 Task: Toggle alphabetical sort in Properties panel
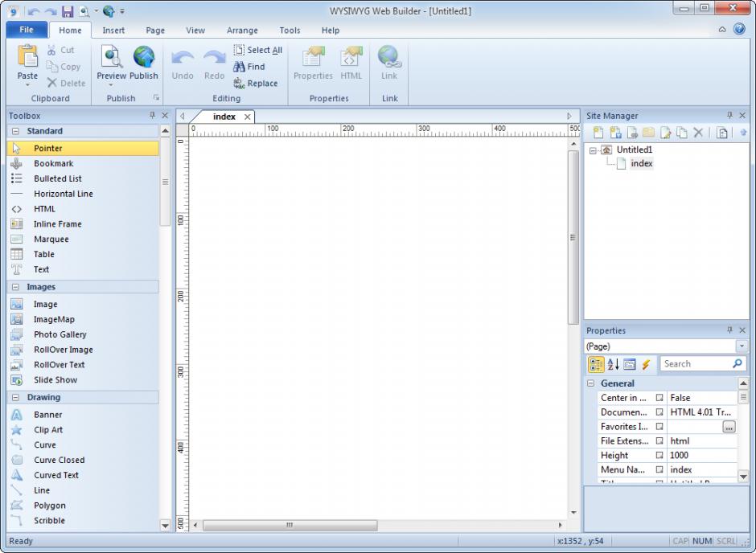click(x=613, y=364)
